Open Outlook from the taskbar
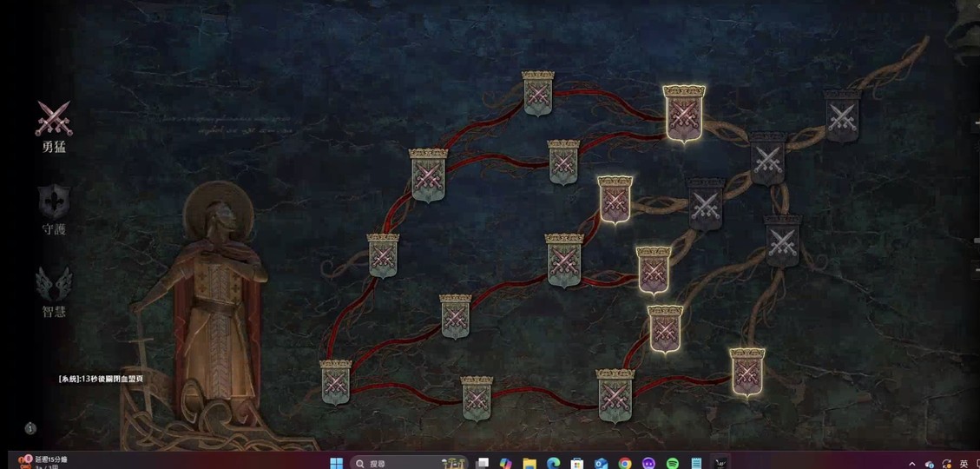The width and height of the screenshot is (980, 469). tap(601, 464)
